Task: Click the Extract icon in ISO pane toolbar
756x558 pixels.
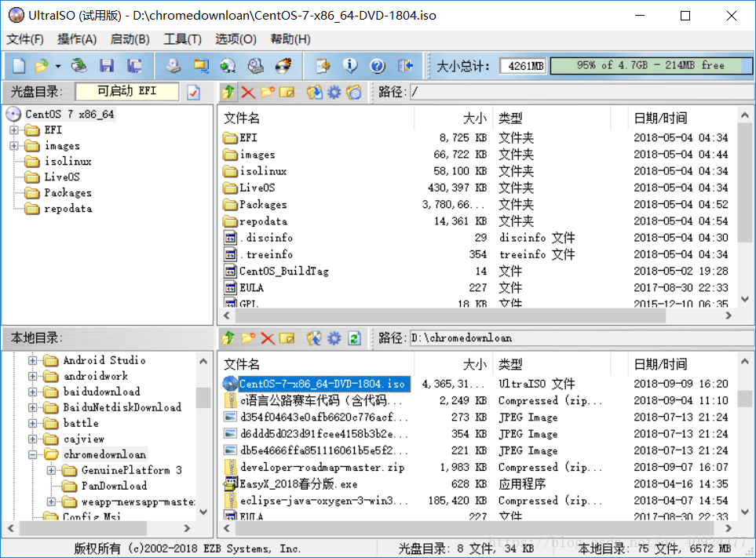Action: [314, 92]
